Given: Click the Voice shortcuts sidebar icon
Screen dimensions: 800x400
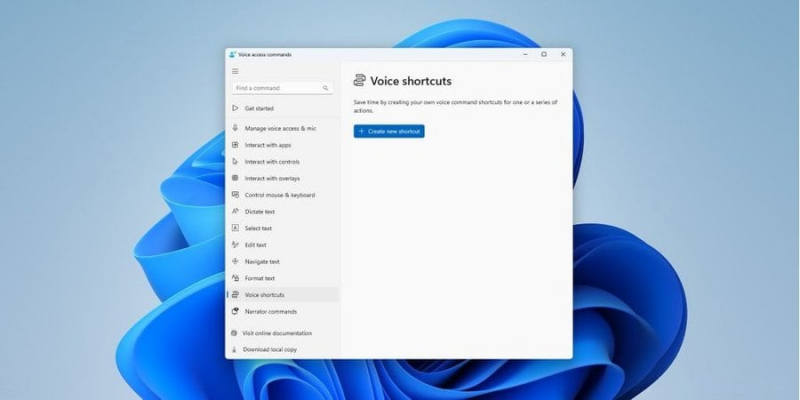Looking at the screenshot, I should (x=235, y=294).
